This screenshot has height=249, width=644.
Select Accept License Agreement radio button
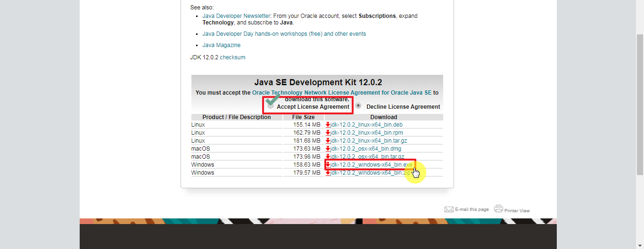tap(271, 106)
